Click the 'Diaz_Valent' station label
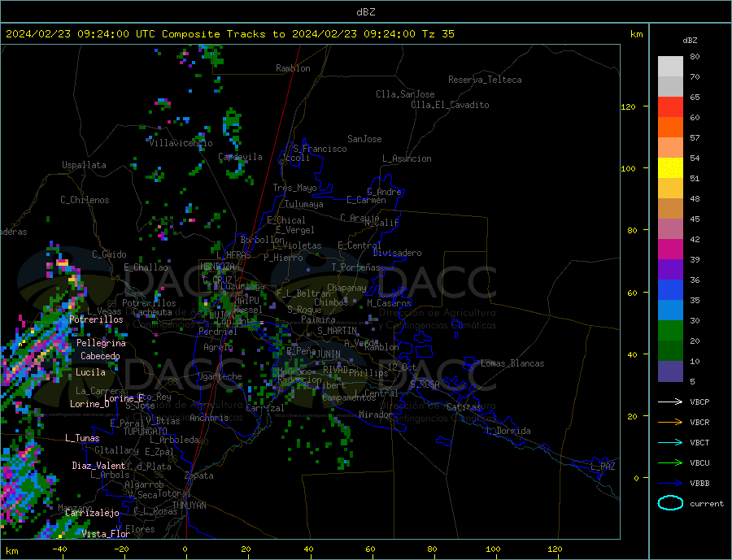Image resolution: width=732 pixels, height=560 pixels. (x=98, y=466)
